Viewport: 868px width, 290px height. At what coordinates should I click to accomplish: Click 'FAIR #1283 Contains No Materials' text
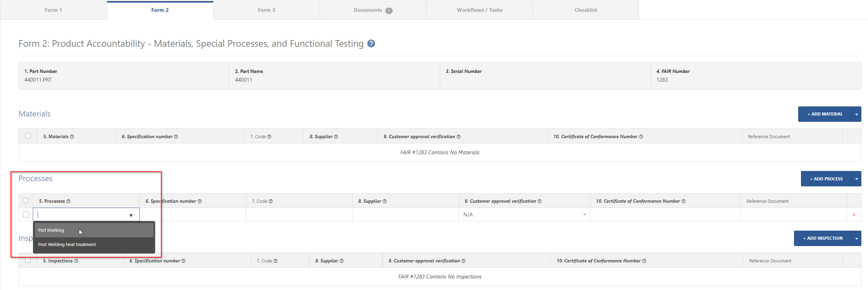coord(440,153)
